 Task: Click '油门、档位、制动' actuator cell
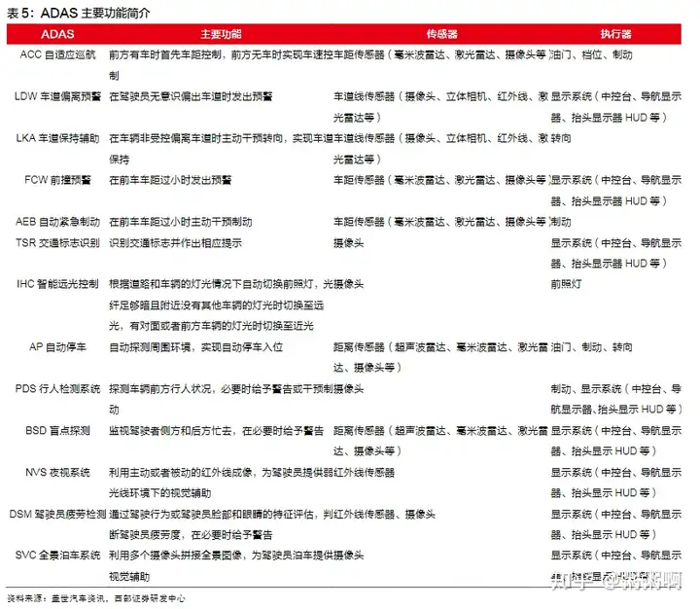591,54
